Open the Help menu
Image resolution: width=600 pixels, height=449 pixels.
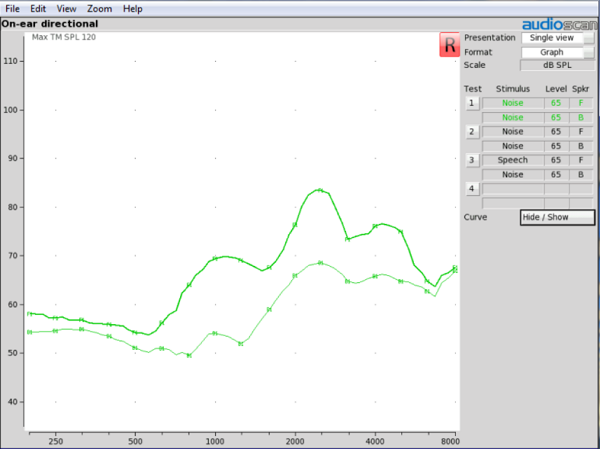tap(132, 8)
